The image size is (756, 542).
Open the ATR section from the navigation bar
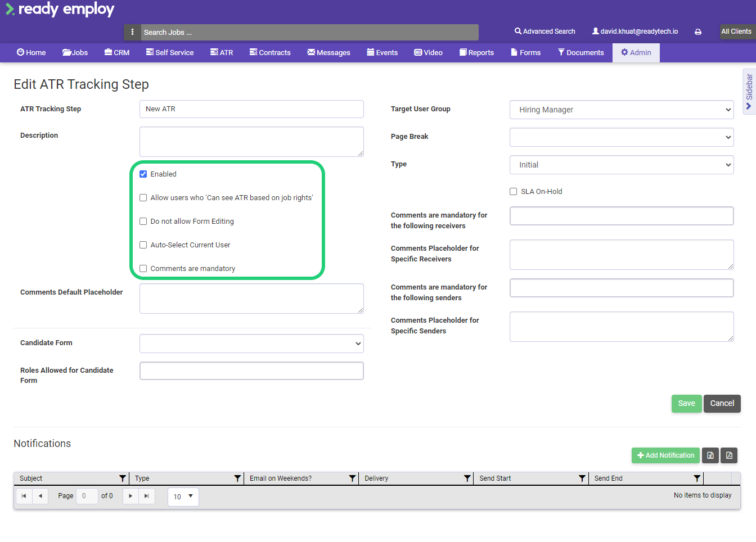pos(222,52)
